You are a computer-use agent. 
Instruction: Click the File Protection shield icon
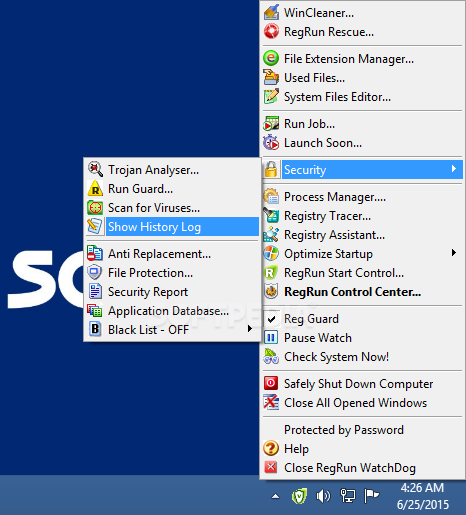(x=95, y=273)
